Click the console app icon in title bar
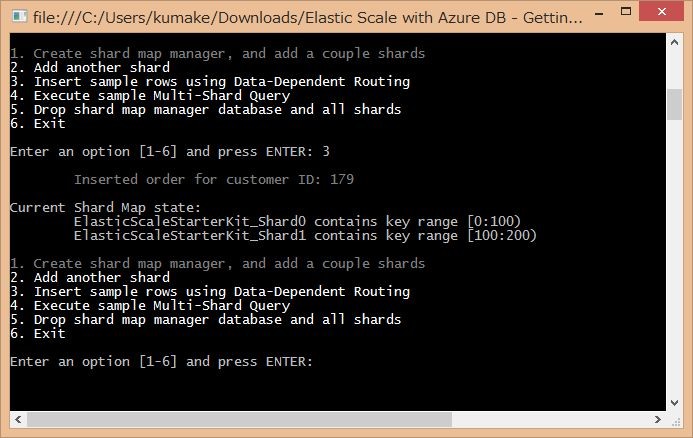 [19, 17]
